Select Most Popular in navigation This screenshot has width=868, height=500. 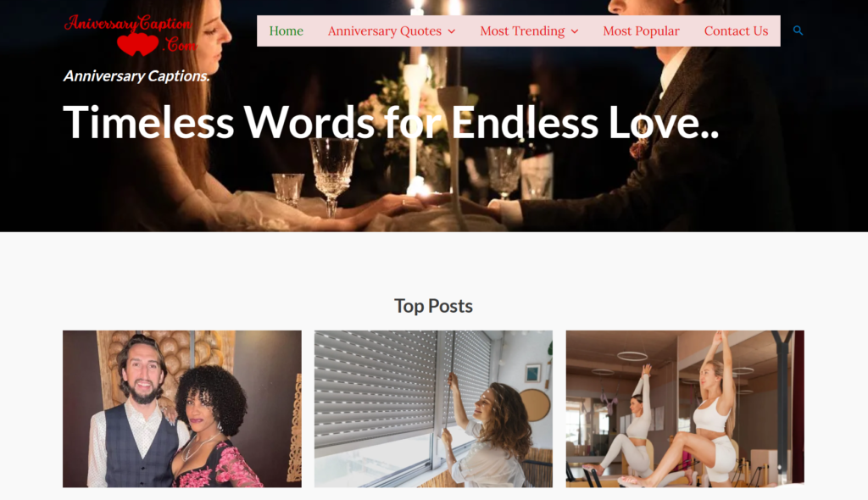[x=641, y=31]
